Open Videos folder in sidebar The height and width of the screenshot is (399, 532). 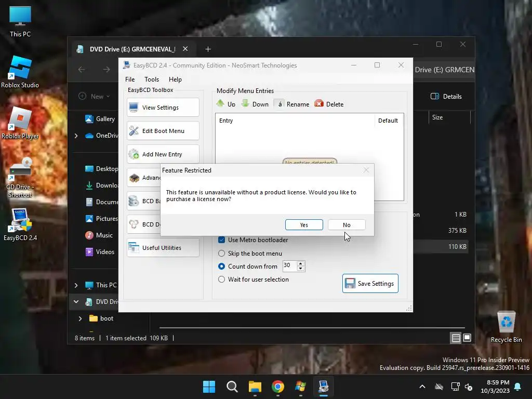pyautogui.click(x=100, y=252)
